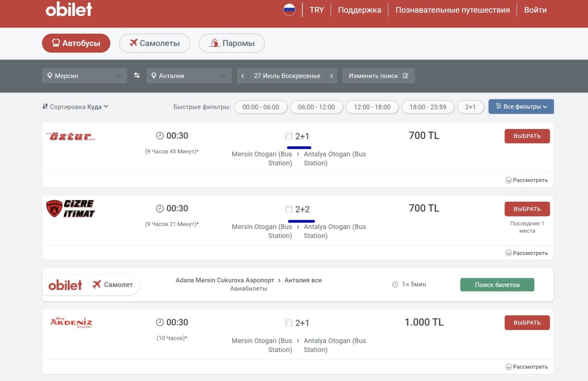Toggle the 12:00 - 18:00 quick filter
Image resolution: width=588 pixels, height=381 pixels.
(372, 107)
